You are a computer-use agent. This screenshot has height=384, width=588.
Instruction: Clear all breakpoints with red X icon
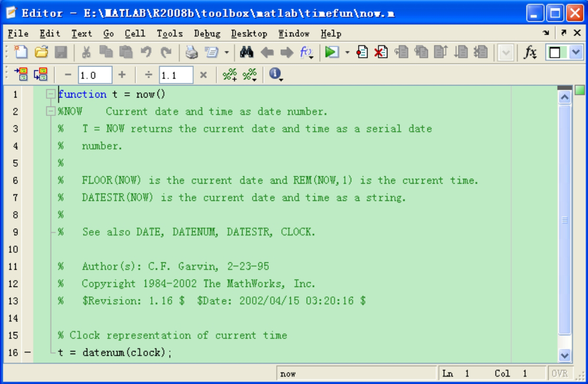click(381, 52)
